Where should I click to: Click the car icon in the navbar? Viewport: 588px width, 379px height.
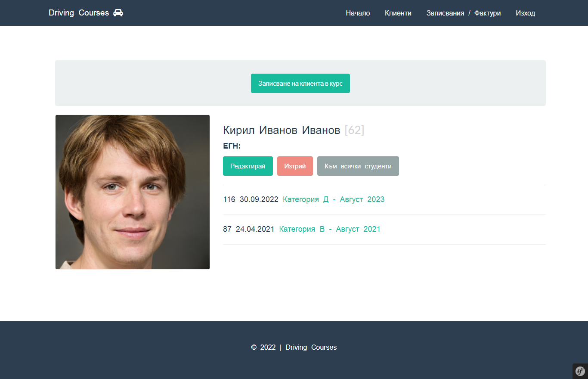(118, 13)
